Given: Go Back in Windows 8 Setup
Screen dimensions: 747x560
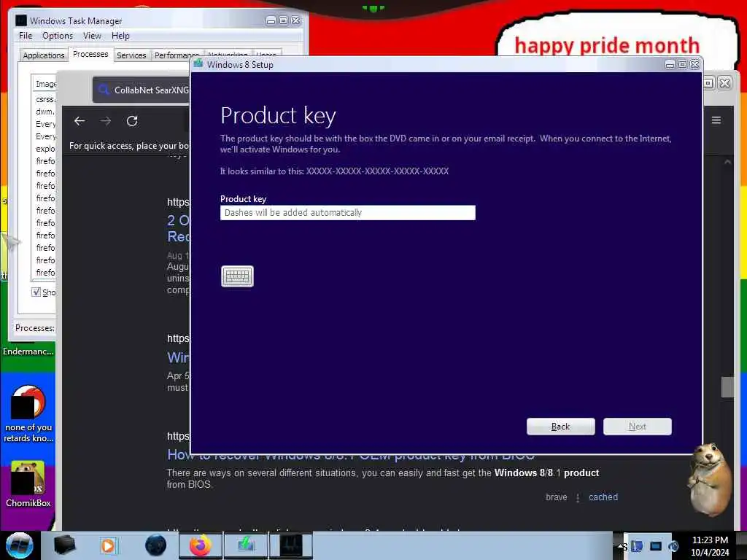Looking at the screenshot, I should point(561,426).
